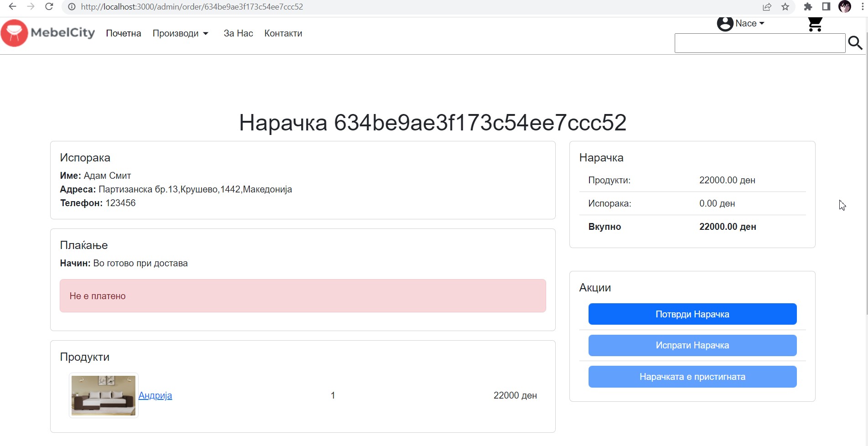Click the page vertical scrollbar

coord(866,182)
